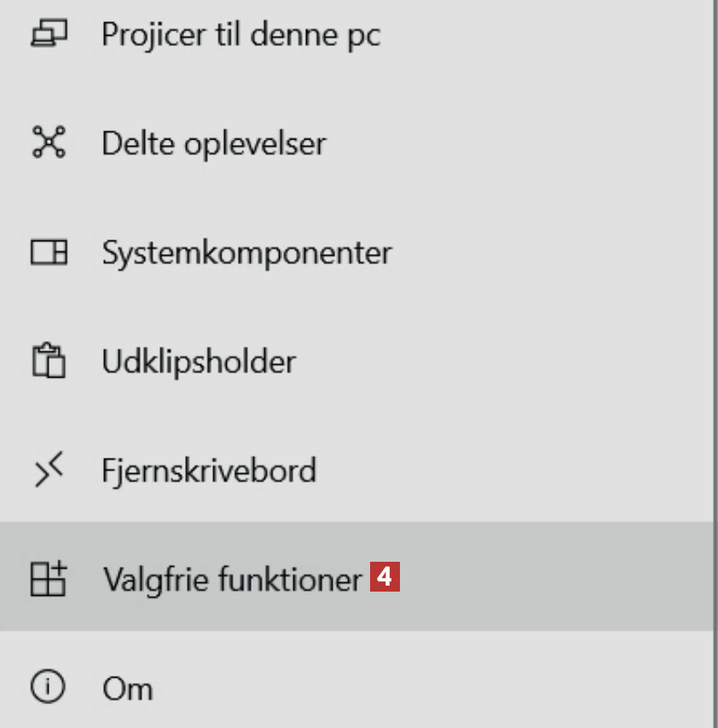This screenshot has height=728, width=718.
Task: Click the word 'Projicer' in the top entry
Action: 142,36
